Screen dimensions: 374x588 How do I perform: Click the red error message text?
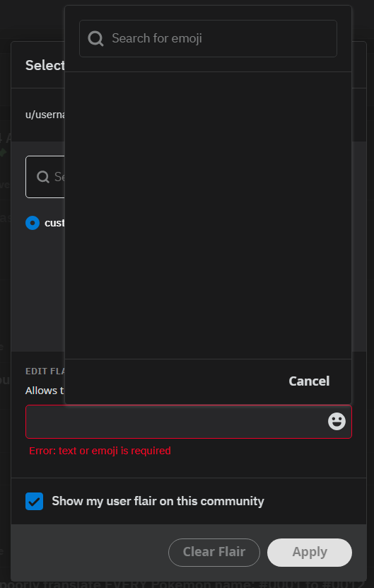tap(100, 451)
